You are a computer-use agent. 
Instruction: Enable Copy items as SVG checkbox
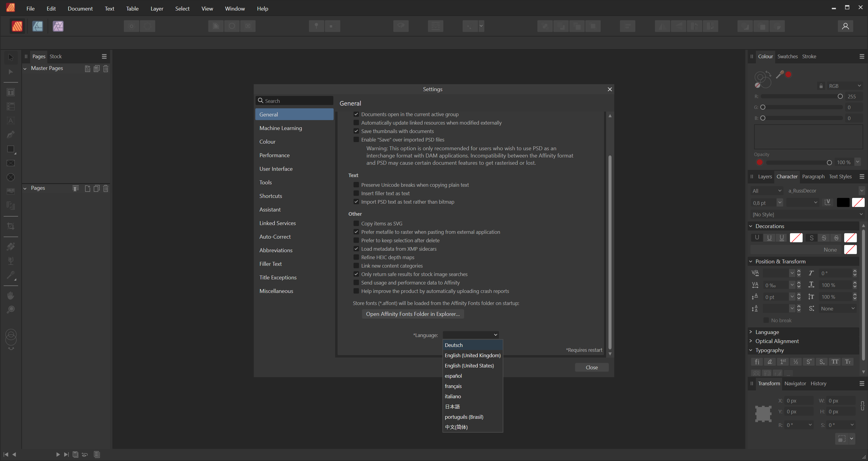[356, 224]
